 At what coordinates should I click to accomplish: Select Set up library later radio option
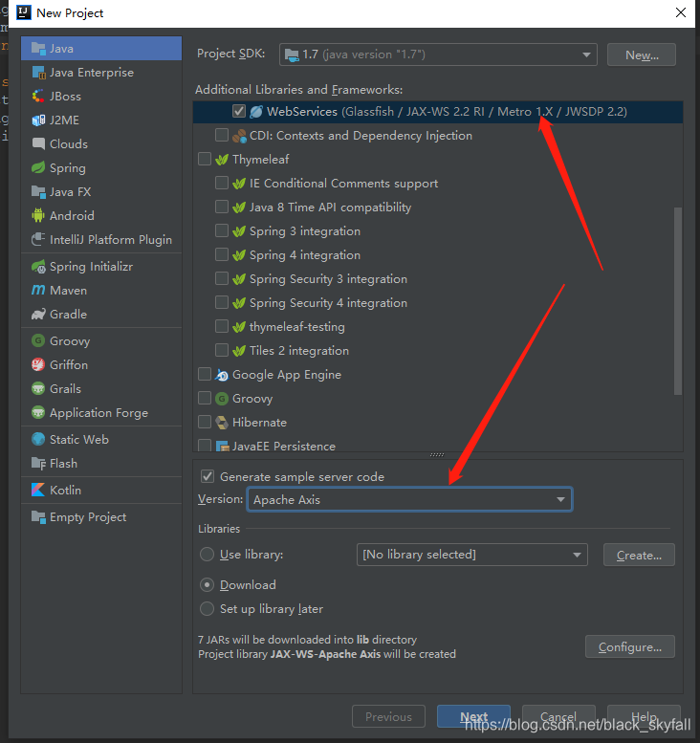coord(207,608)
